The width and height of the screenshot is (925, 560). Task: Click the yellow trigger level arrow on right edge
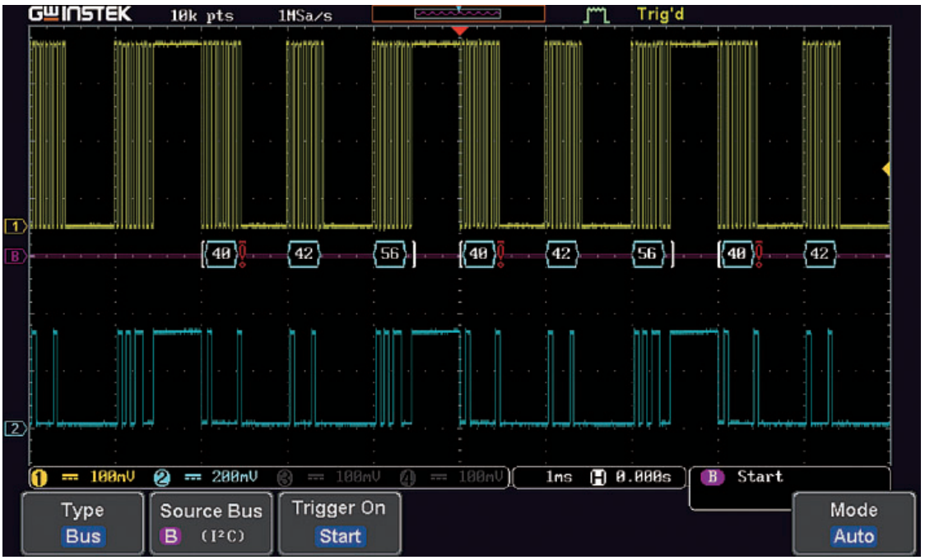click(x=886, y=169)
